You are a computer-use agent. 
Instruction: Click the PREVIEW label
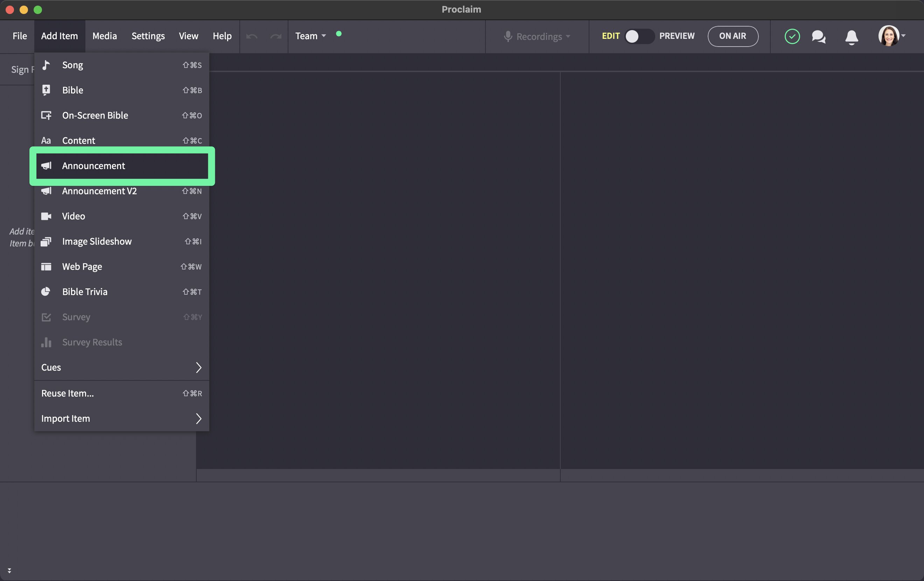click(x=677, y=36)
